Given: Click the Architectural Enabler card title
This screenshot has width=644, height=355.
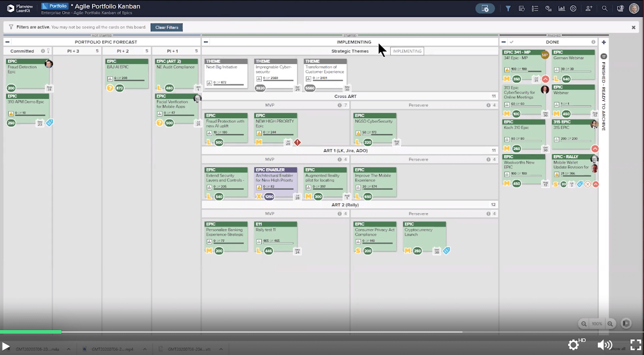Looking at the screenshot, I should pyautogui.click(x=275, y=178).
